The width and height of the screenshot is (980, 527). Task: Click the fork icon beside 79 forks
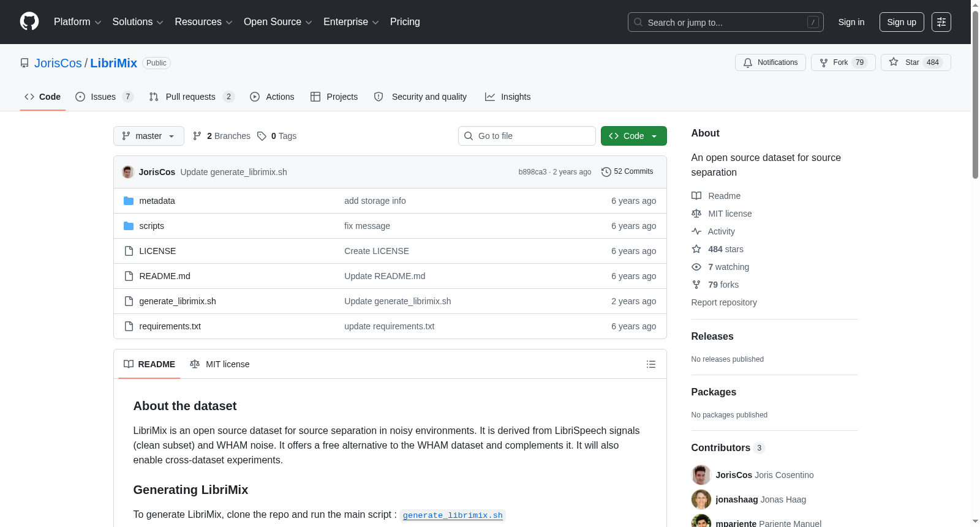click(696, 285)
